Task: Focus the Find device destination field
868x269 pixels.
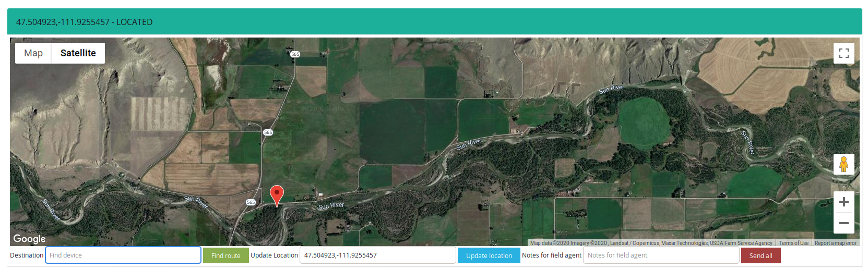Action: 123,255
